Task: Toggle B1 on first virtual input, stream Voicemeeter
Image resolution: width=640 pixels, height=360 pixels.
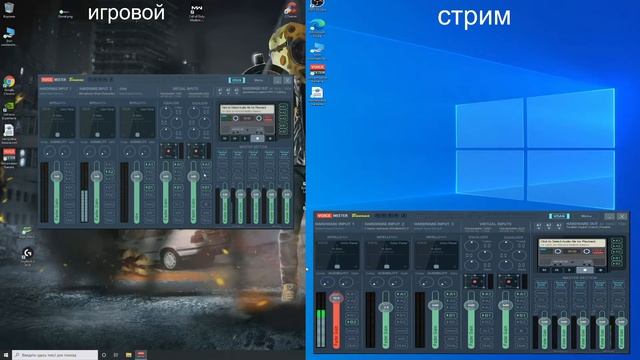Action: coord(486,315)
